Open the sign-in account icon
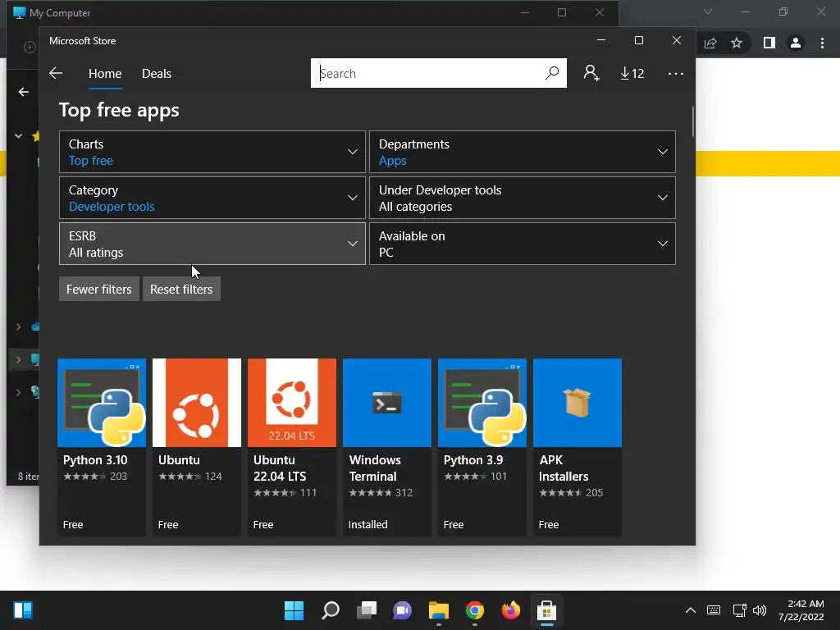This screenshot has width=840, height=630. tap(591, 73)
